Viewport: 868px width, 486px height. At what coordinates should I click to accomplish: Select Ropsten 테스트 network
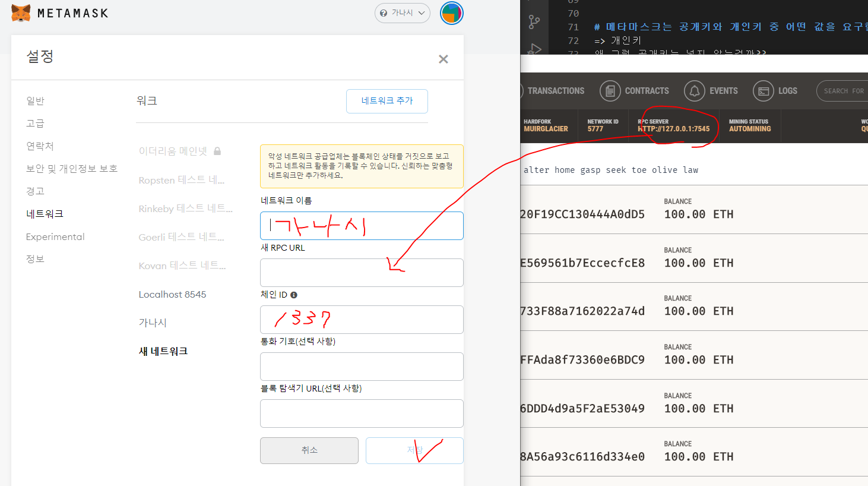[182, 179]
